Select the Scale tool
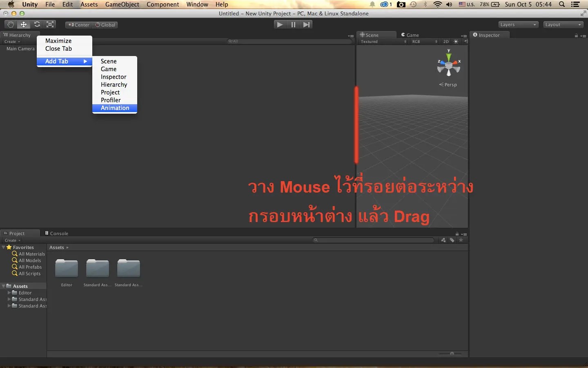Viewport: 588px width, 368px height. click(50, 25)
